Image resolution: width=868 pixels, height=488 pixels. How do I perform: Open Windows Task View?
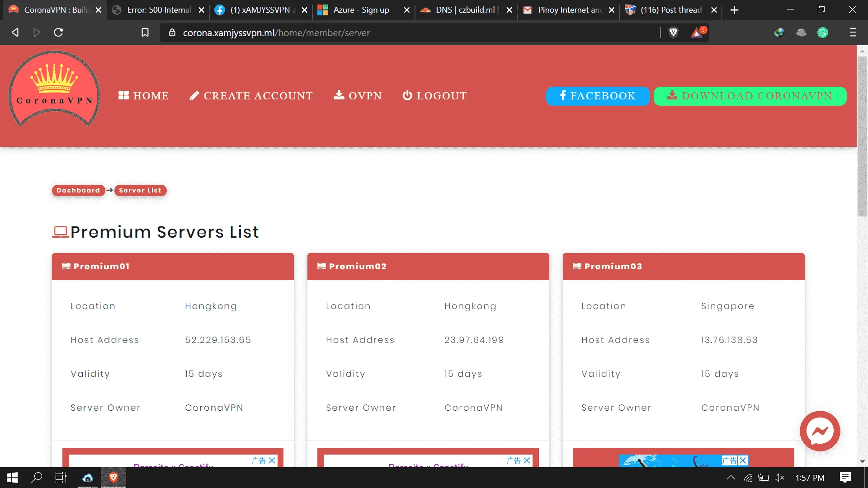coord(61,478)
